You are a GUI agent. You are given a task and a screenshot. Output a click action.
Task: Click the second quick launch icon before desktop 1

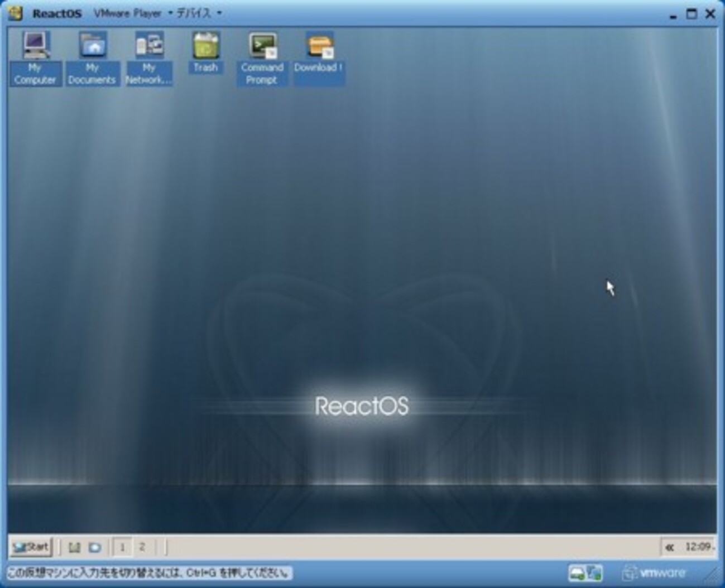(x=95, y=547)
